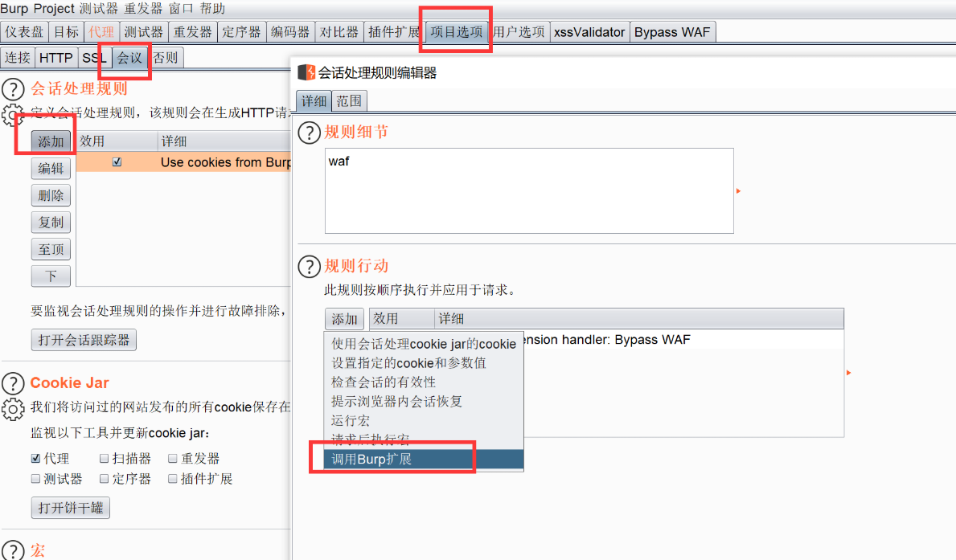Click the 复制 rule button
This screenshot has height=560, width=956.
[x=51, y=223]
